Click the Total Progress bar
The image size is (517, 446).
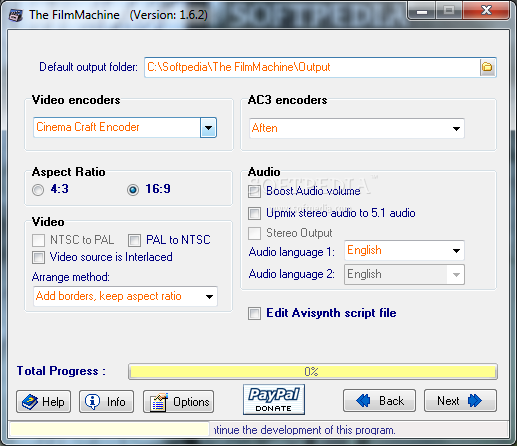pyautogui.click(x=313, y=372)
